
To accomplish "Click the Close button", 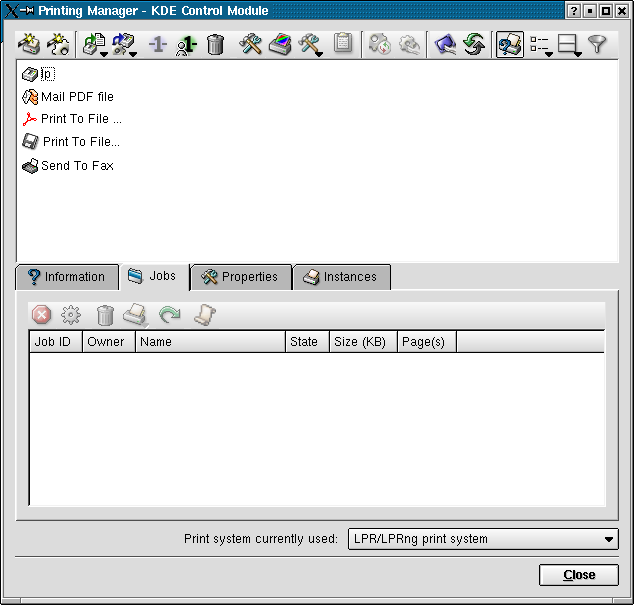I will point(579,575).
